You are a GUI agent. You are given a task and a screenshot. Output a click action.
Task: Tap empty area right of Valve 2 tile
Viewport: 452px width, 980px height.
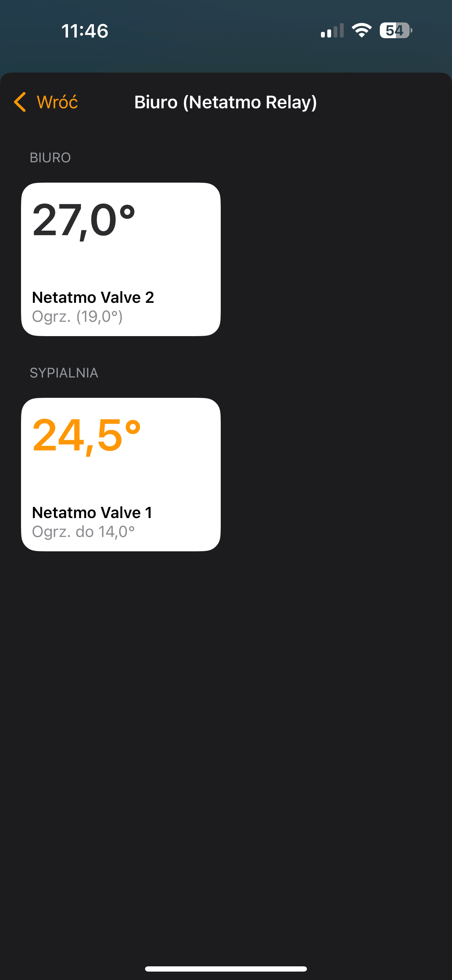click(335, 259)
